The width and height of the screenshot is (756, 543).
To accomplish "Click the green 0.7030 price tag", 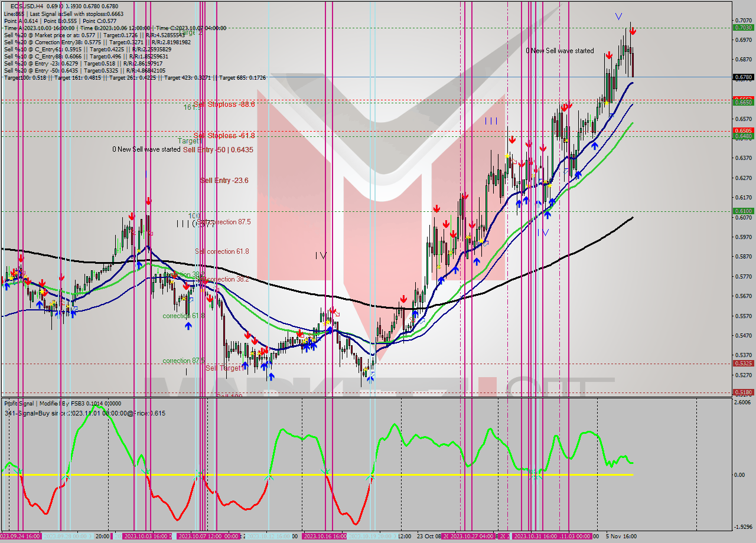I will pyautogui.click(x=743, y=27).
